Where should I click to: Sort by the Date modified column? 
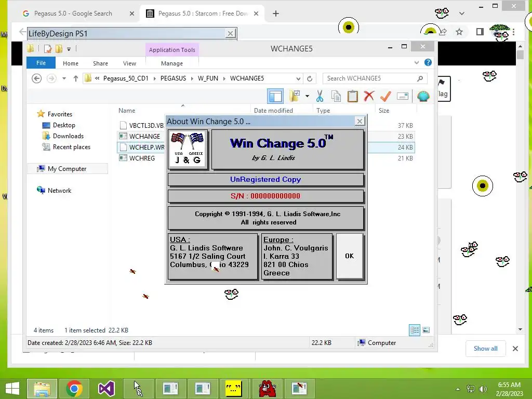[273, 111]
